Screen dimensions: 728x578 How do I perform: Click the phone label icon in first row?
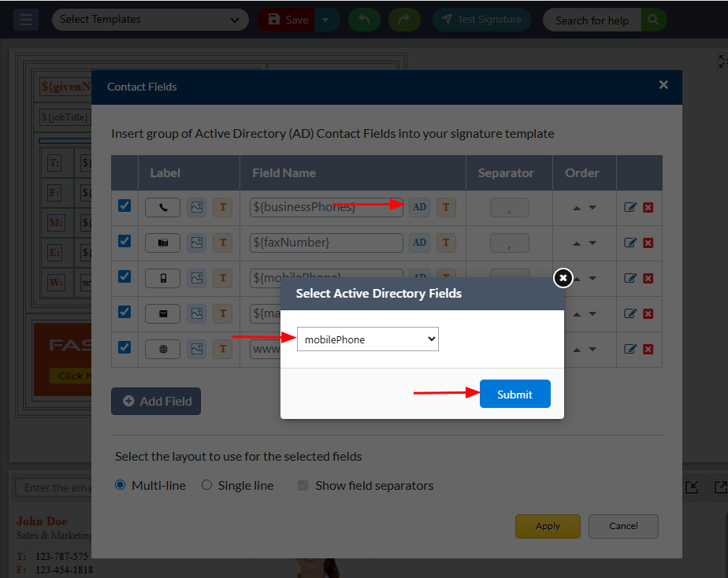tap(163, 208)
